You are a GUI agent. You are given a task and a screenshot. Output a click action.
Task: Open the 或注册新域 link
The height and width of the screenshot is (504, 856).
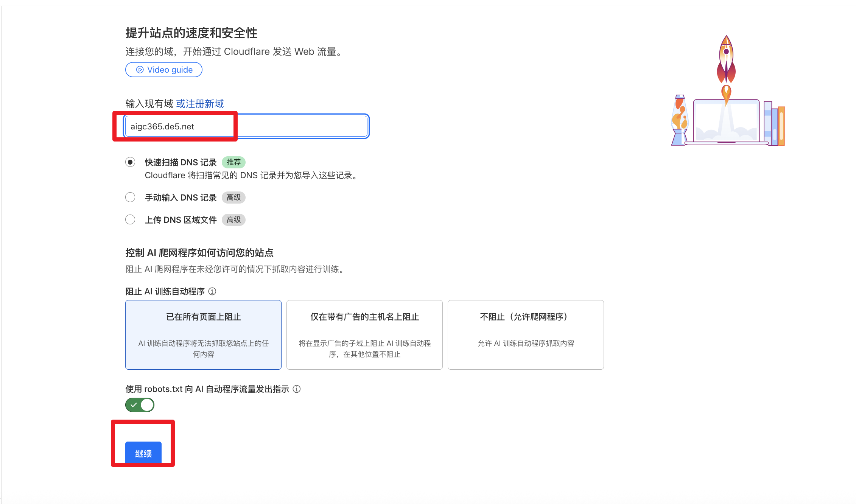point(200,104)
